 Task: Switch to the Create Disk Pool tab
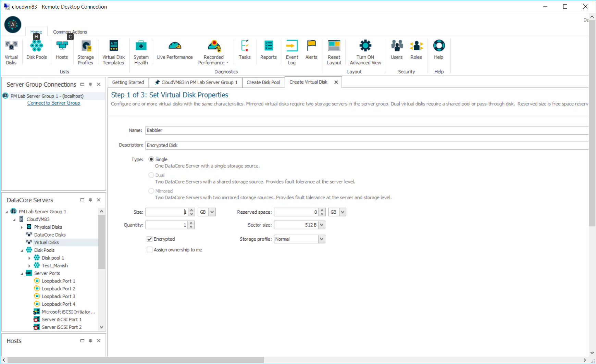pyautogui.click(x=263, y=82)
